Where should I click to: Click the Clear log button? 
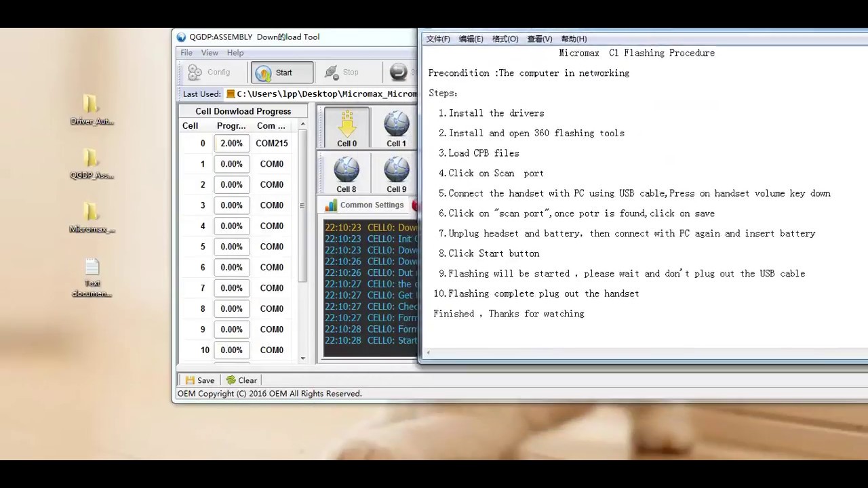(241, 380)
